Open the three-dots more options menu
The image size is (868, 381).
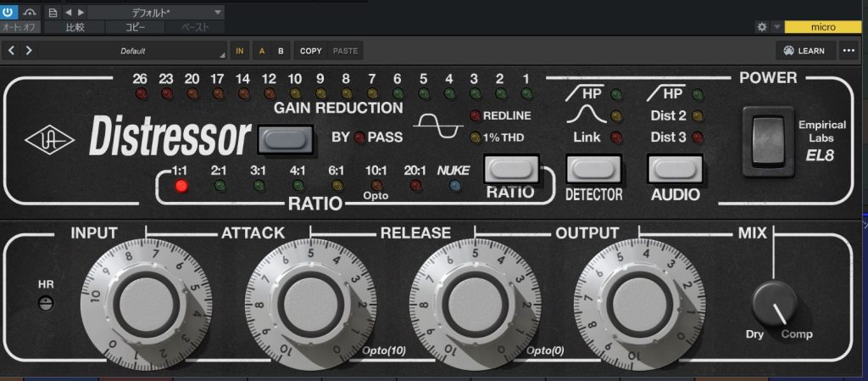[x=849, y=51]
